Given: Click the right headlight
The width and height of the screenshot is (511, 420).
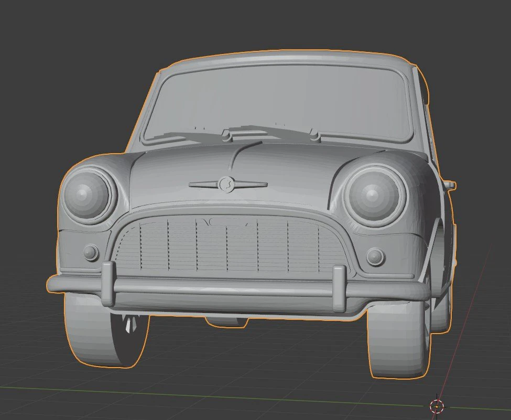Looking at the screenshot, I should pyautogui.click(x=373, y=194).
